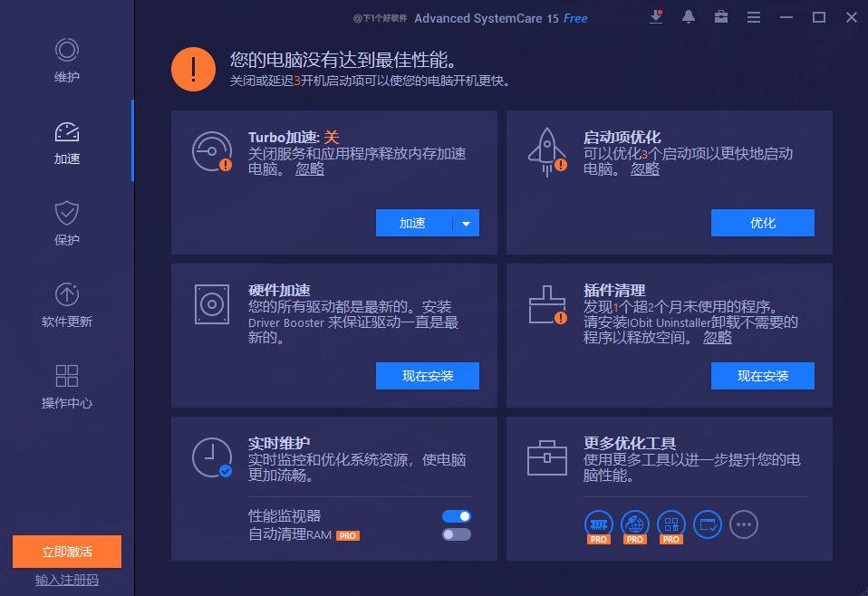Click the Advanced SystemCare 15 Free title
868x596 pixels.
[500, 18]
